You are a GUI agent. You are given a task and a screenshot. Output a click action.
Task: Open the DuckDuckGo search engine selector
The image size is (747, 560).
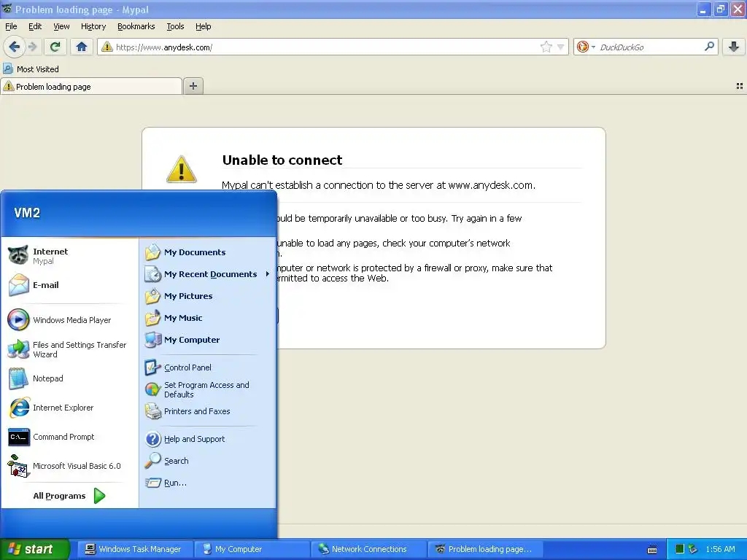pyautogui.click(x=586, y=47)
